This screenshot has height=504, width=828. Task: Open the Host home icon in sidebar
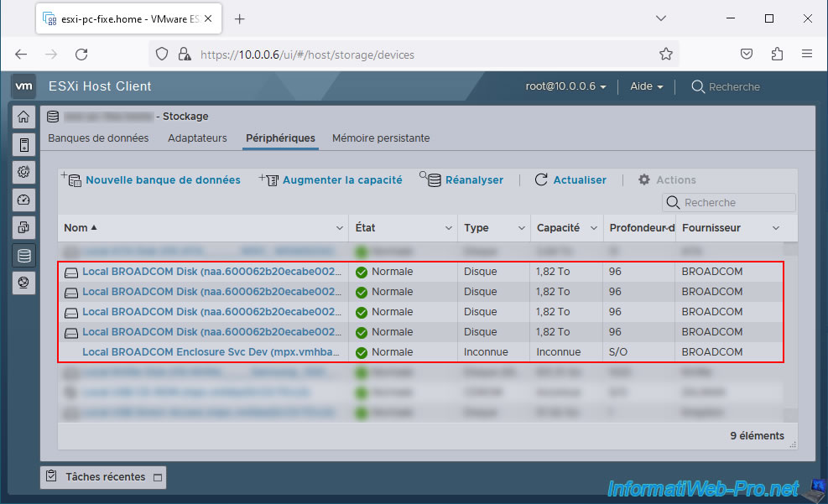click(23, 117)
